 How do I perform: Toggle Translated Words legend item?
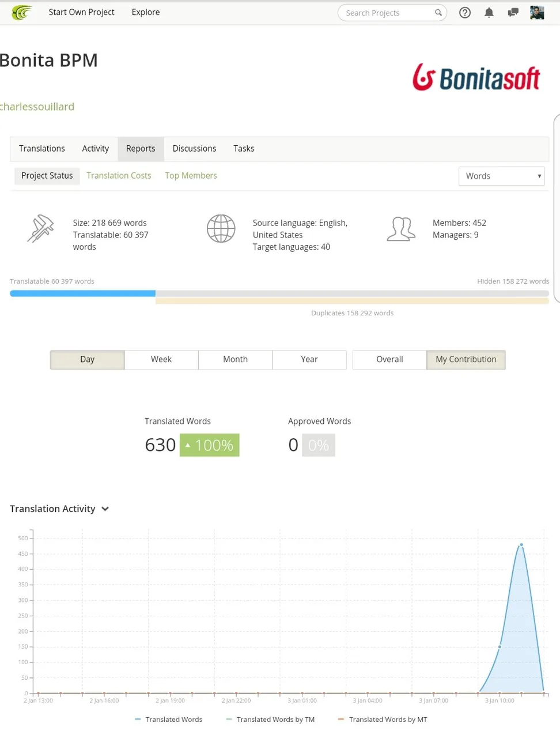click(x=168, y=720)
